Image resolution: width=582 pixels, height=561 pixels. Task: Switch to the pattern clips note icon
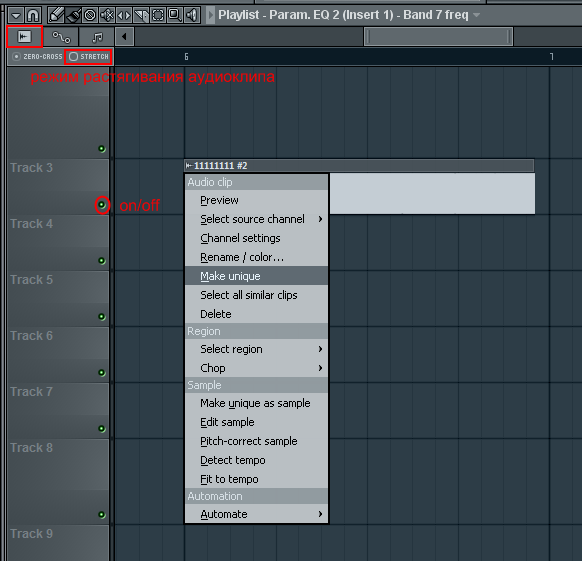click(x=97, y=37)
